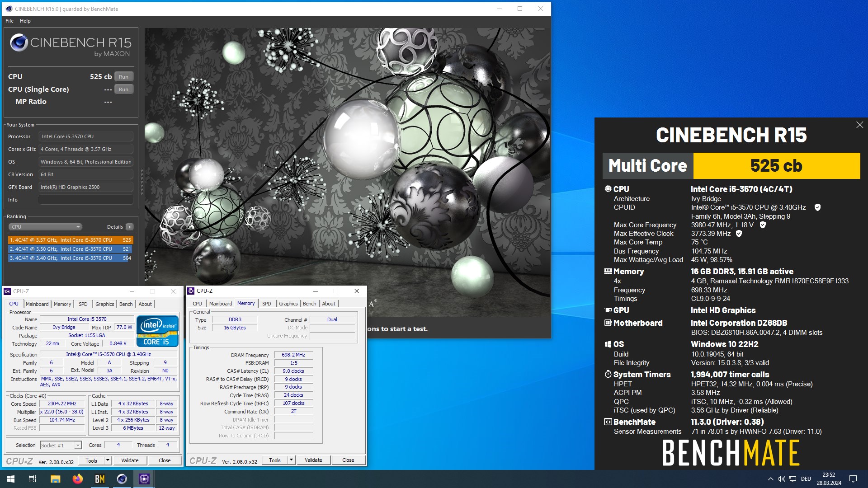Close the BenchMate result panel

(859, 125)
